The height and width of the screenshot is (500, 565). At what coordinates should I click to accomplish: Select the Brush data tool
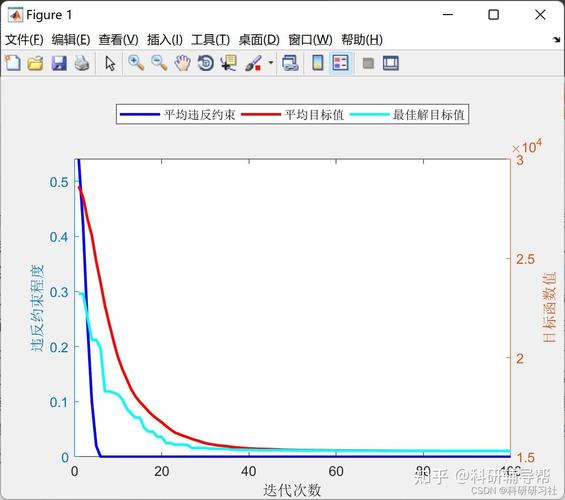coord(253,63)
